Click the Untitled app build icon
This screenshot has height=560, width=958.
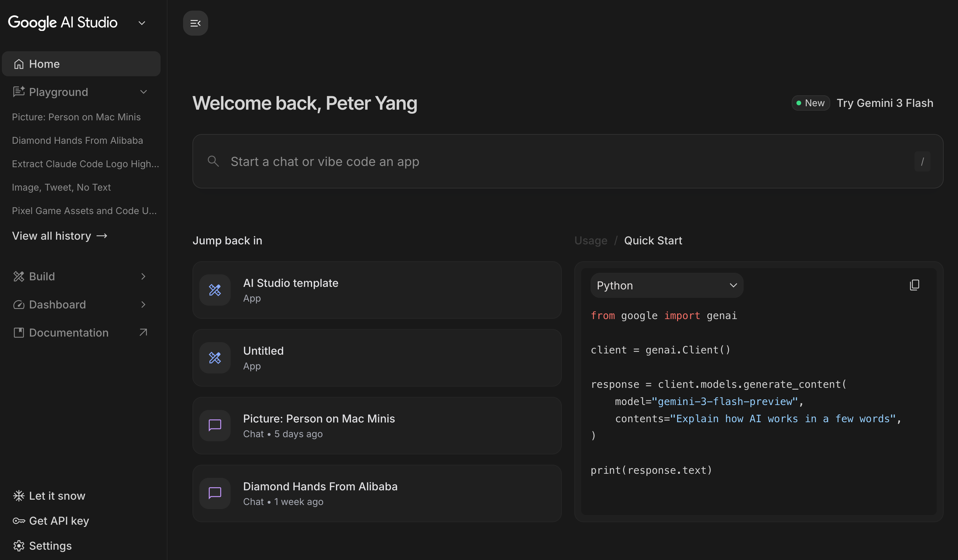point(215,358)
